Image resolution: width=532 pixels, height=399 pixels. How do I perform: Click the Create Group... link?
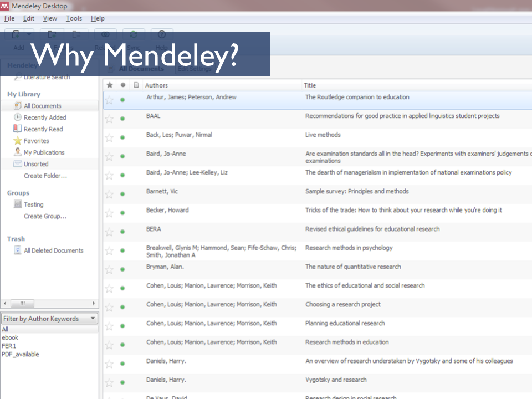tap(45, 216)
